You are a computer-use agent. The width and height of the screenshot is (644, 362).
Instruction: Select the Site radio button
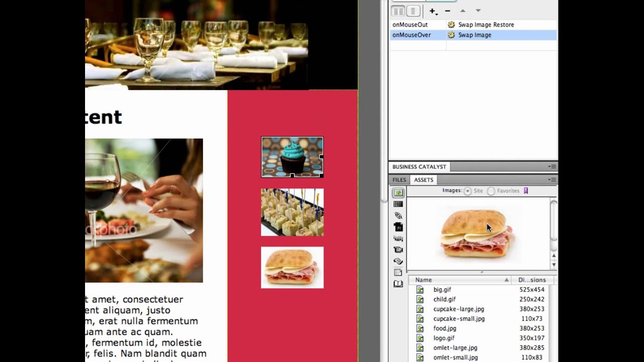pos(468,191)
